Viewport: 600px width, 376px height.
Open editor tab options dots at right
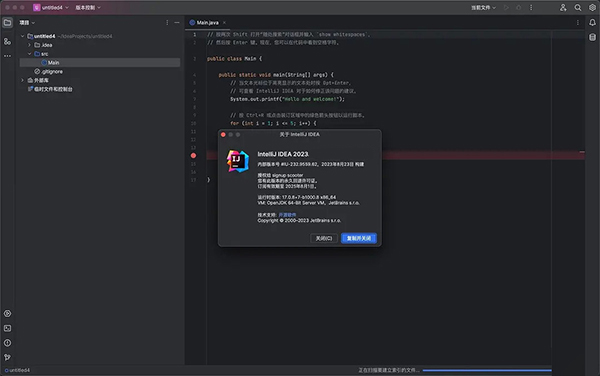pyautogui.click(x=578, y=23)
